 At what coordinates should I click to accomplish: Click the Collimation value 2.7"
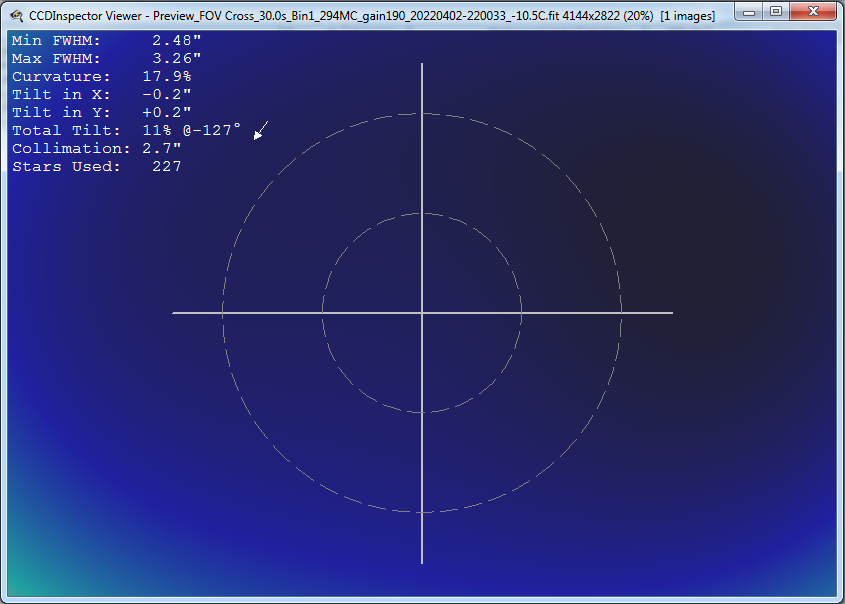click(x=162, y=148)
